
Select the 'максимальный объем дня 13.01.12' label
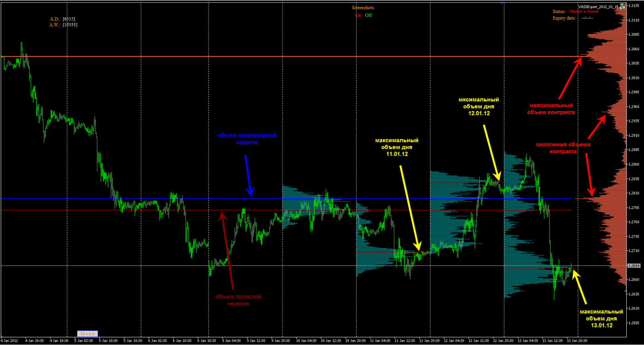(x=601, y=318)
